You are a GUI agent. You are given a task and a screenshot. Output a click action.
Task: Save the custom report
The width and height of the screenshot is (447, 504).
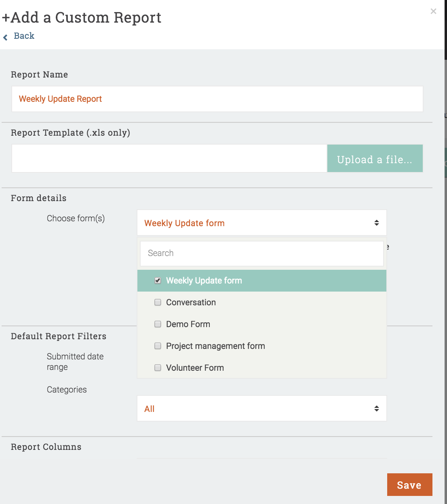tap(409, 485)
